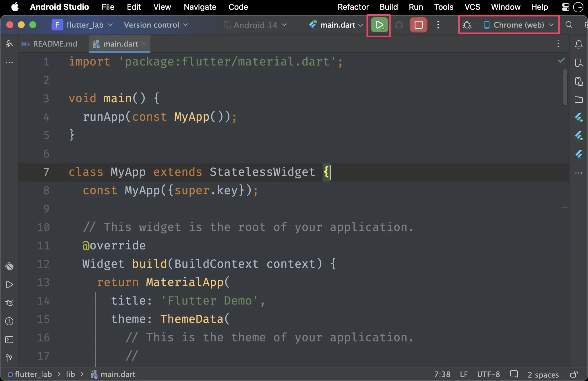
Task: Open the Notifications bell panel
Action: (579, 44)
